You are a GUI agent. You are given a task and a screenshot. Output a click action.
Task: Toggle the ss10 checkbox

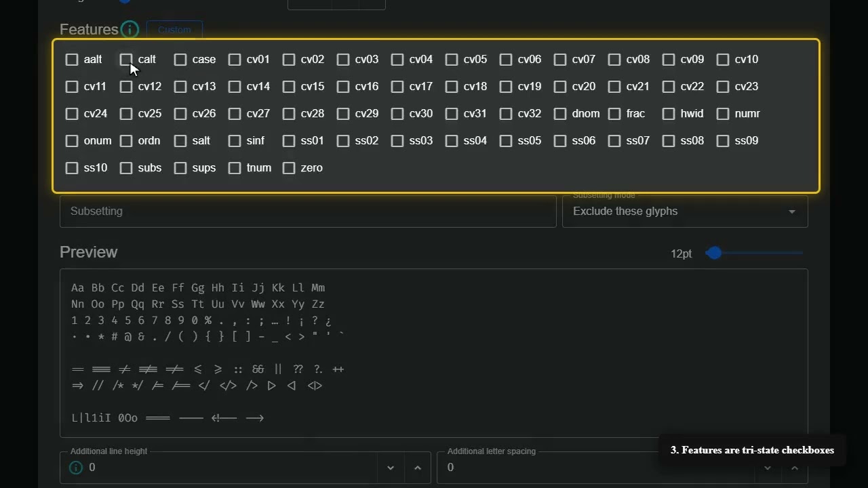pyautogui.click(x=72, y=168)
